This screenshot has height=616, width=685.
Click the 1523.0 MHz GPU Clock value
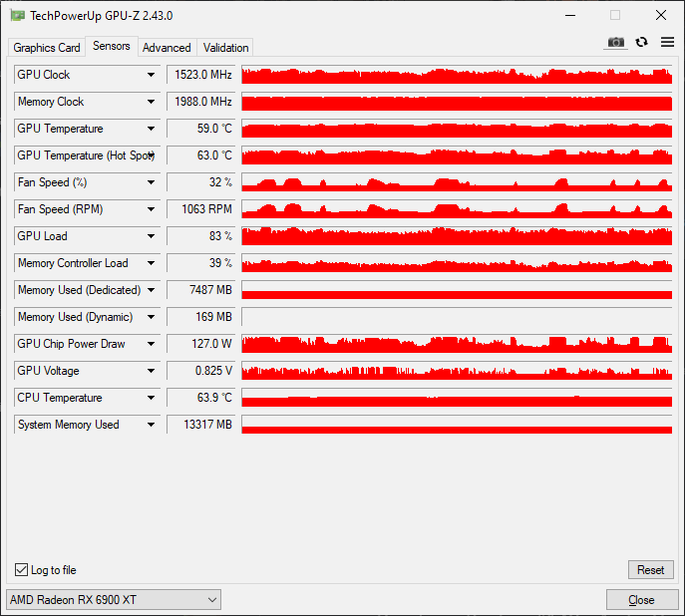click(x=200, y=75)
